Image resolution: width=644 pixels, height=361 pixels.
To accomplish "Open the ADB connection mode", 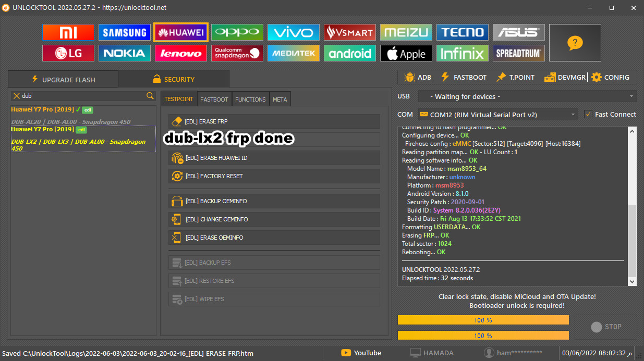I will [x=417, y=77].
